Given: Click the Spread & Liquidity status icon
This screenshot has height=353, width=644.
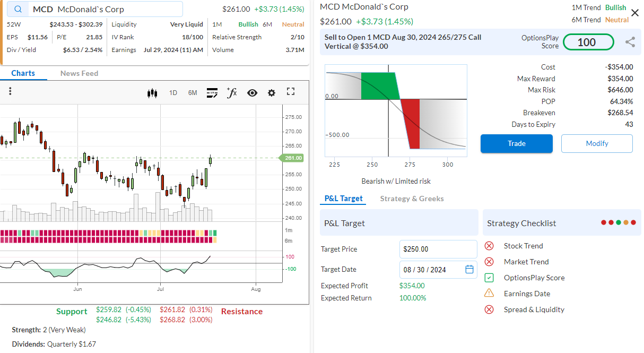Looking at the screenshot, I should pyautogui.click(x=489, y=309).
